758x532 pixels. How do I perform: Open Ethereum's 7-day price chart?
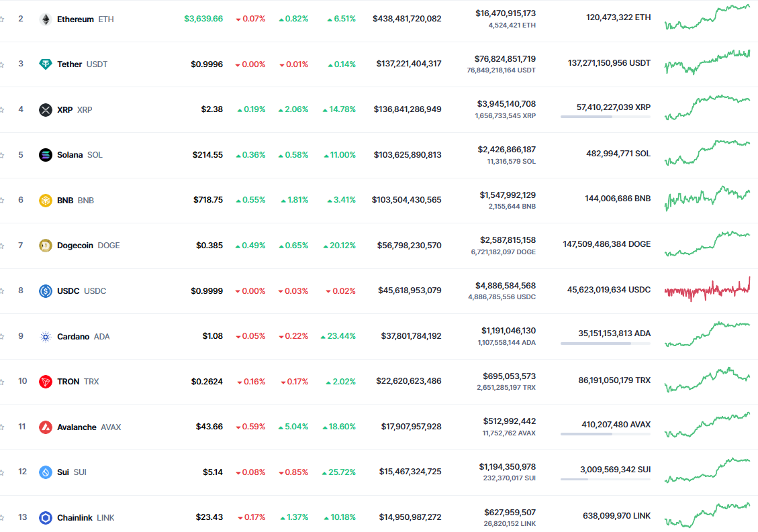[707, 17]
